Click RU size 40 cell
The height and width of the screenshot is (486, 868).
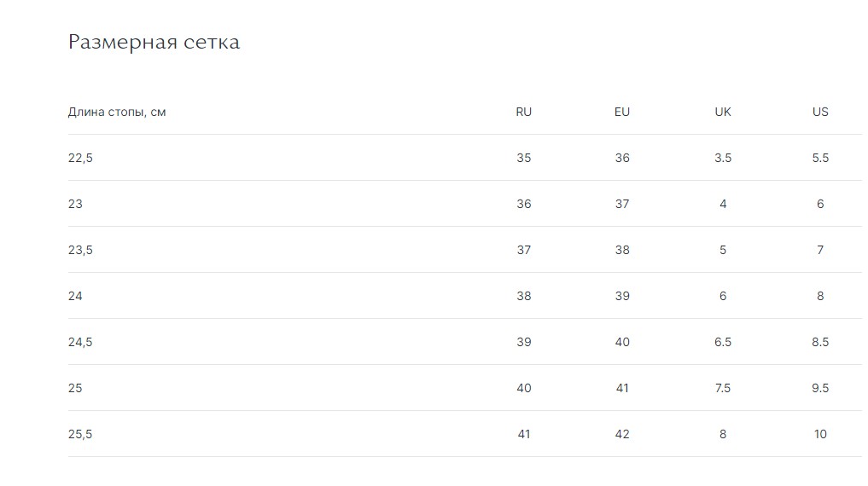[524, 388]
